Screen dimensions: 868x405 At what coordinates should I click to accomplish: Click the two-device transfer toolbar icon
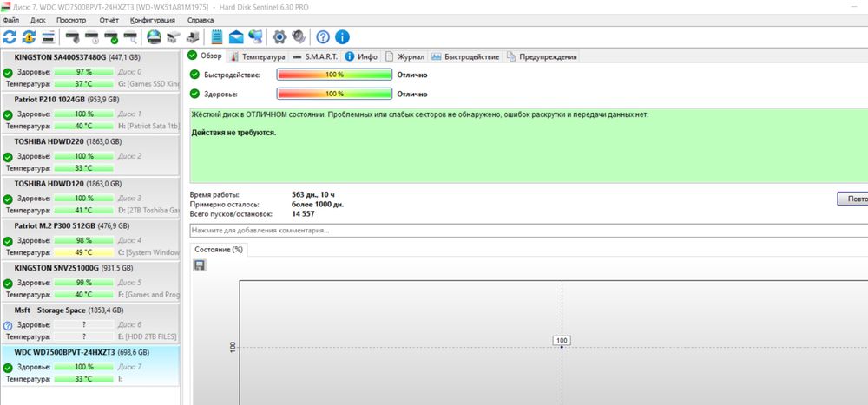click(x=174, y=37)
